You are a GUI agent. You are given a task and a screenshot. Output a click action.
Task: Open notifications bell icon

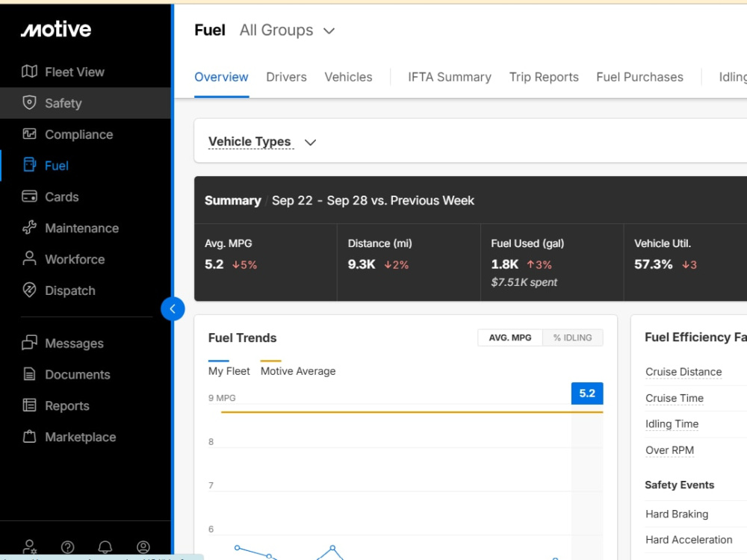point(105,547)
